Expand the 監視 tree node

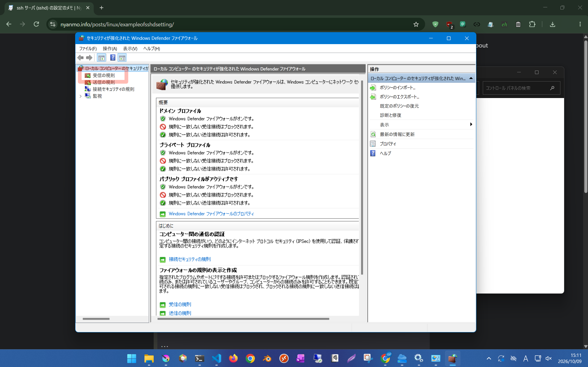point(81,96)
